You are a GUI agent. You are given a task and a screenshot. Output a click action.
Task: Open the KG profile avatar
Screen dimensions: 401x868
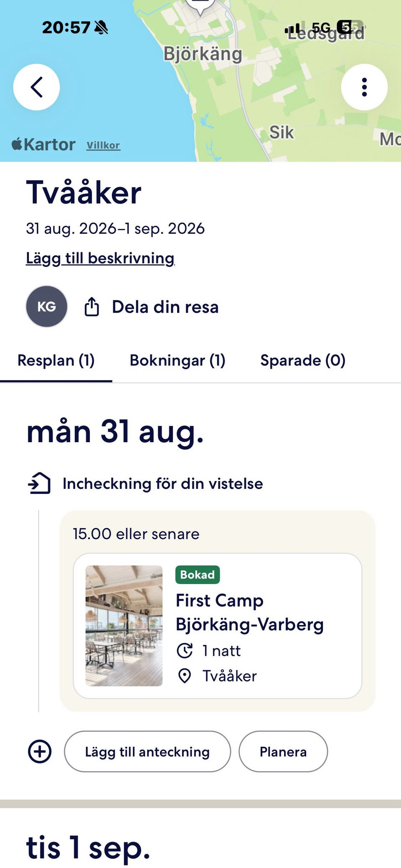click(x=47, y=306)
